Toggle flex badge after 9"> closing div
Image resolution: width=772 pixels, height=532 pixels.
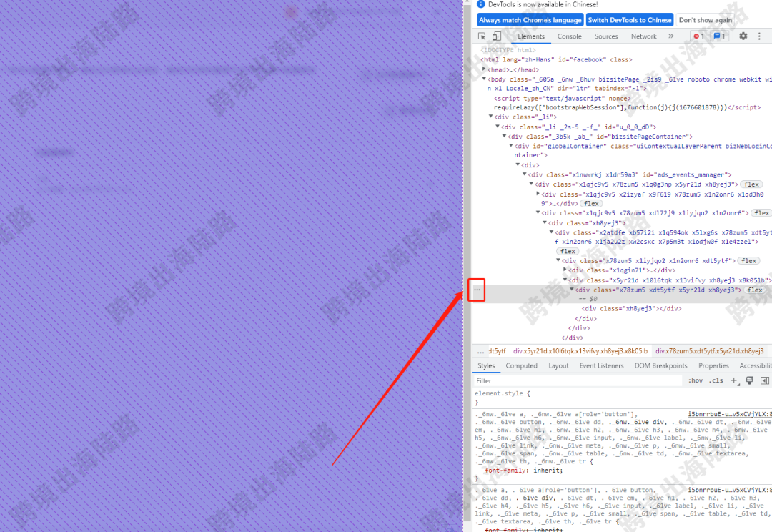coord(591,204)
